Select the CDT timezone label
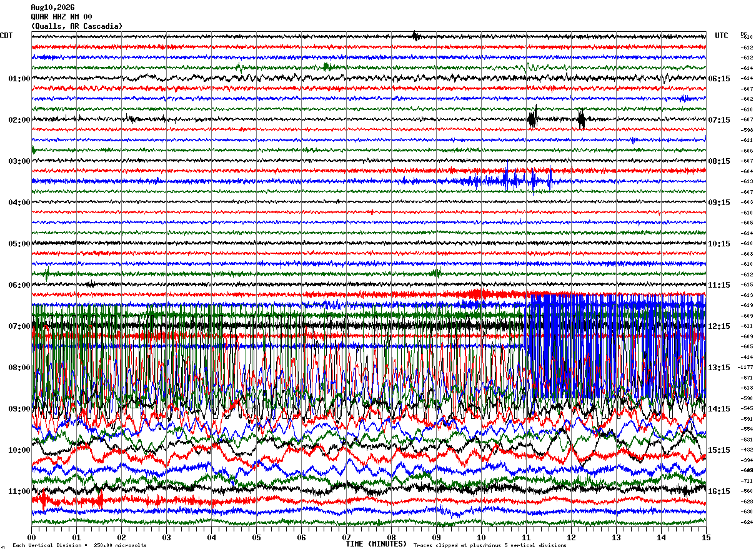Viewport: 756px width, 554px height. (6, 36)
